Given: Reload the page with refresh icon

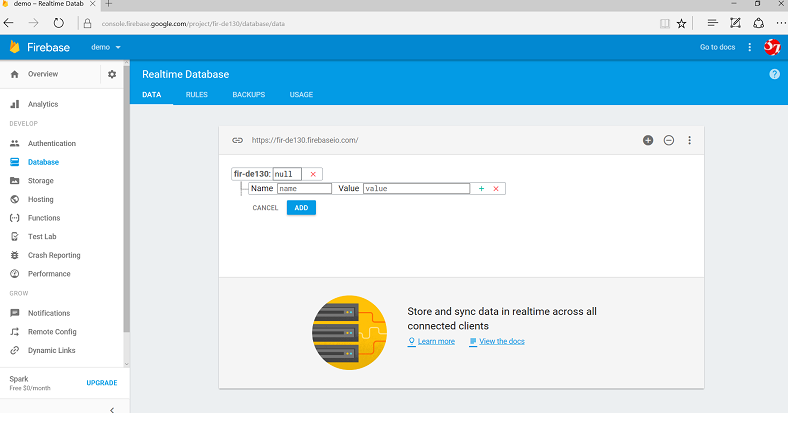Looking at the screenshot, I should [59, 23].
